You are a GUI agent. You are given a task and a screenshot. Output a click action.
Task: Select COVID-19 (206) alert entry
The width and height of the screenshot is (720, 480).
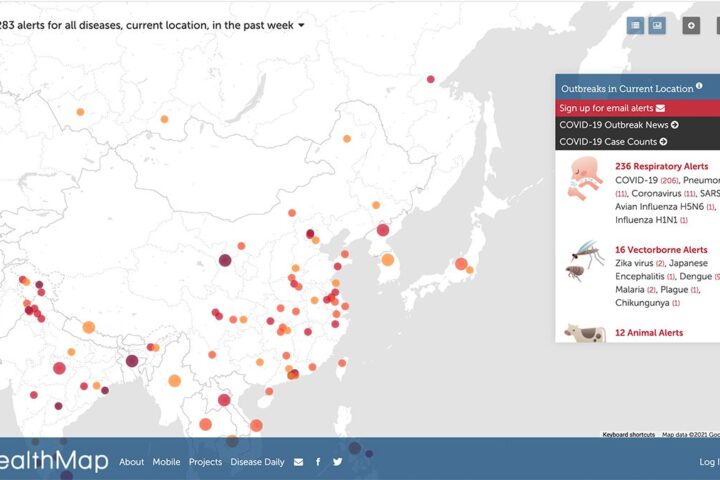[x=647, y=180]
